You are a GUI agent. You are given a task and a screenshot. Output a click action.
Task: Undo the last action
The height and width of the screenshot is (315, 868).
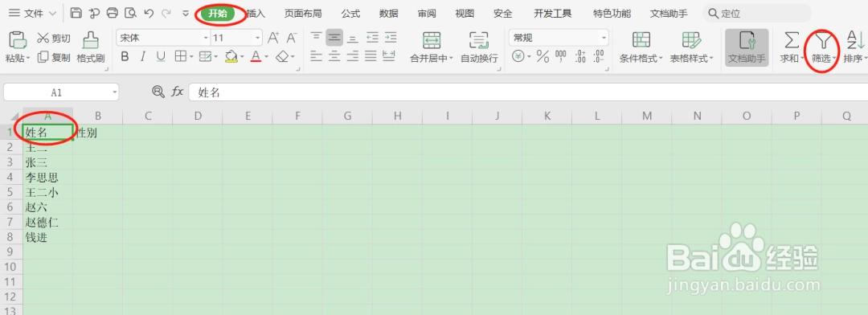149,13
